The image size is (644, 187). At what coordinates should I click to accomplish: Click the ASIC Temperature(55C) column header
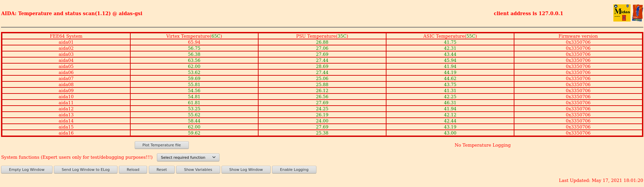coord(450,36)
